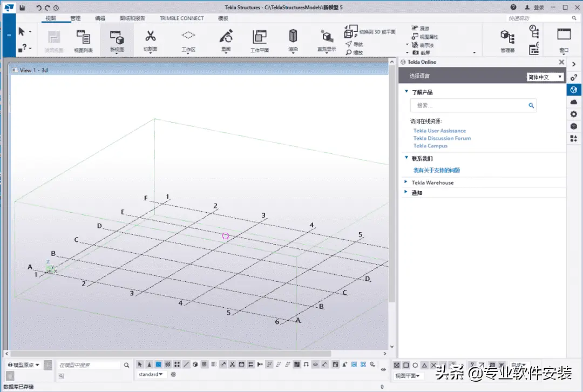The width and height of the screenshot is (583, 392).
Task: Open the Tekla Discussion Forum link
Action: (442, 138)
